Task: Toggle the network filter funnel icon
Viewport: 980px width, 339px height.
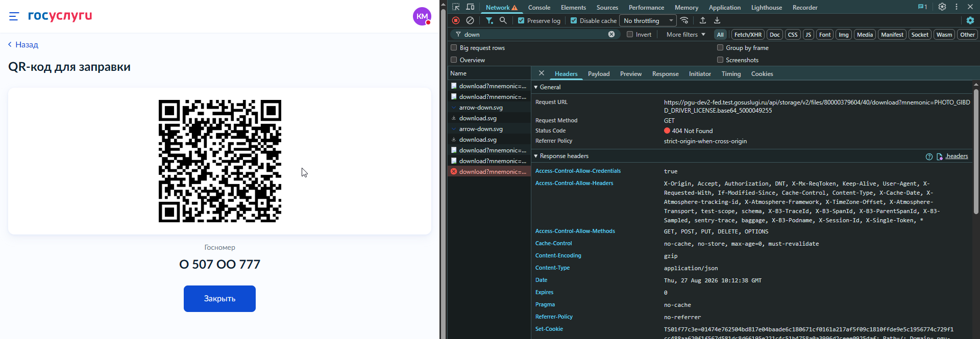Action: point(489,20)
